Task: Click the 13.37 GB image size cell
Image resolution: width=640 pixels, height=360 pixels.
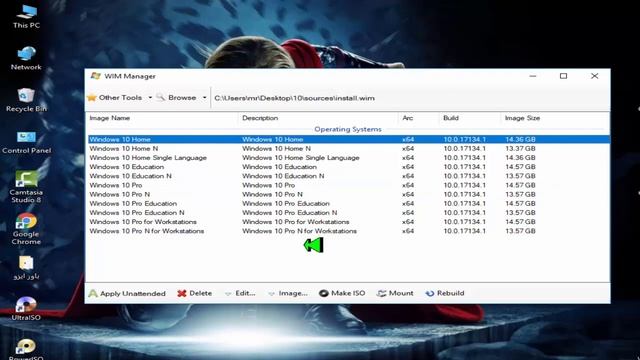Action: point(520,149)
